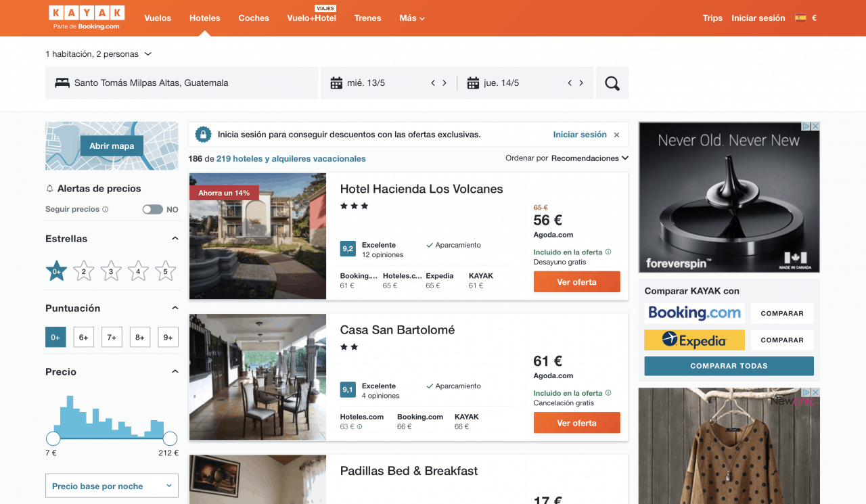Click Iniciar sesión in the header
The width and height of the screenshot is (866, 504).
(x=758, y=18)
